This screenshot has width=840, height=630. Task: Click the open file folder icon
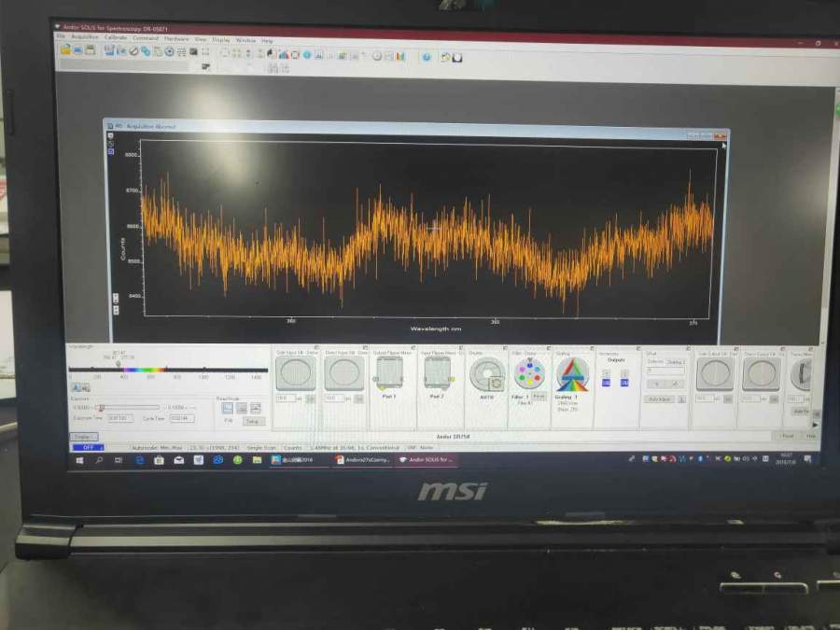click(65, 50)
